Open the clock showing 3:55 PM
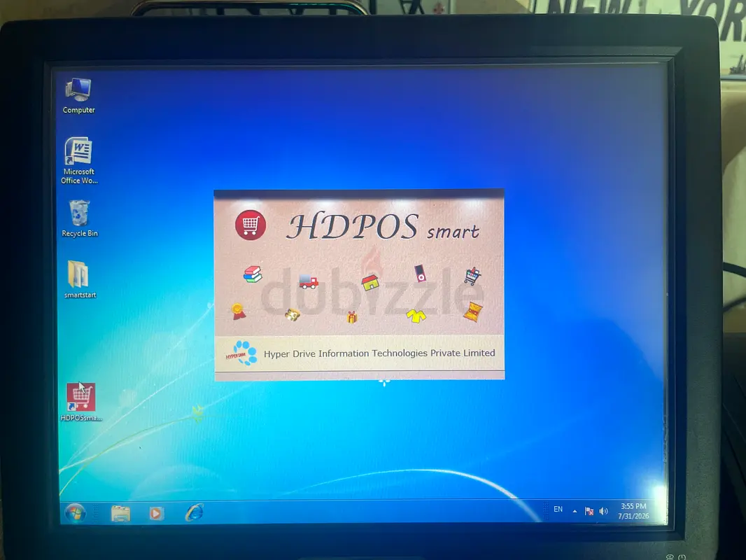 tap(633, 511)
